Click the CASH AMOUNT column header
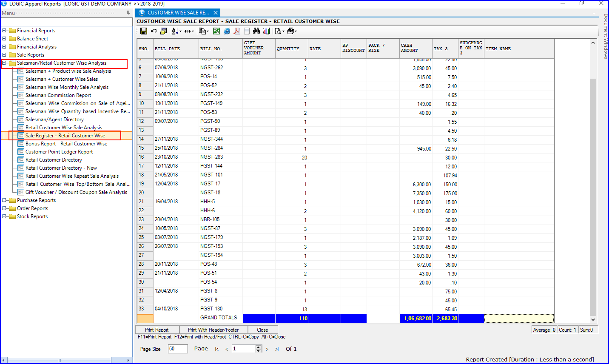Viewport: 609px width, 364px height. click(x=415, y=48)
